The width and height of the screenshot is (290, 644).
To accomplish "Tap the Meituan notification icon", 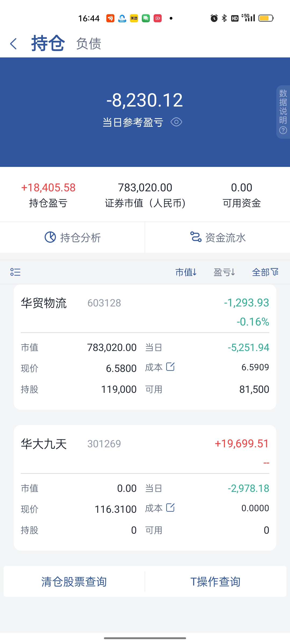I will (134, 18).
